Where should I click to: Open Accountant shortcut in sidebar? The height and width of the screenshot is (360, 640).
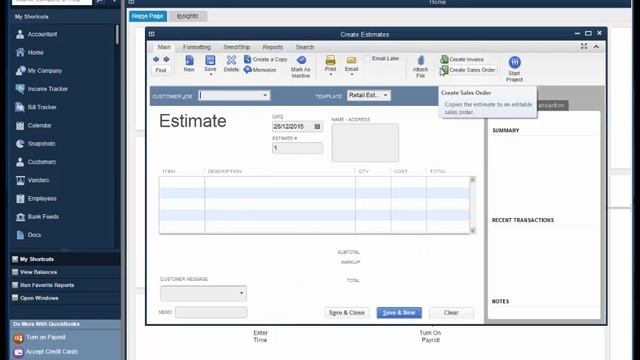point(37,34)
